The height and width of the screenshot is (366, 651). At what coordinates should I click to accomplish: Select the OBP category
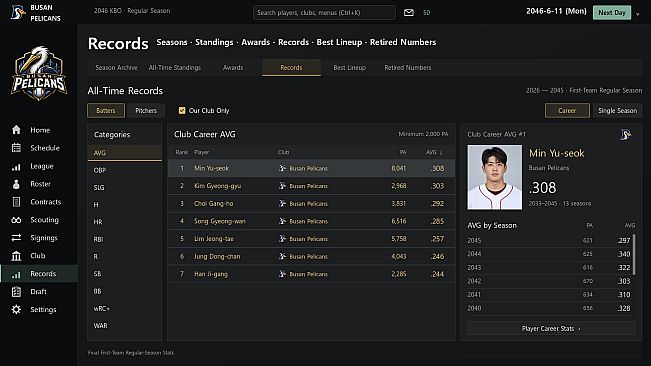coord(125,170)
